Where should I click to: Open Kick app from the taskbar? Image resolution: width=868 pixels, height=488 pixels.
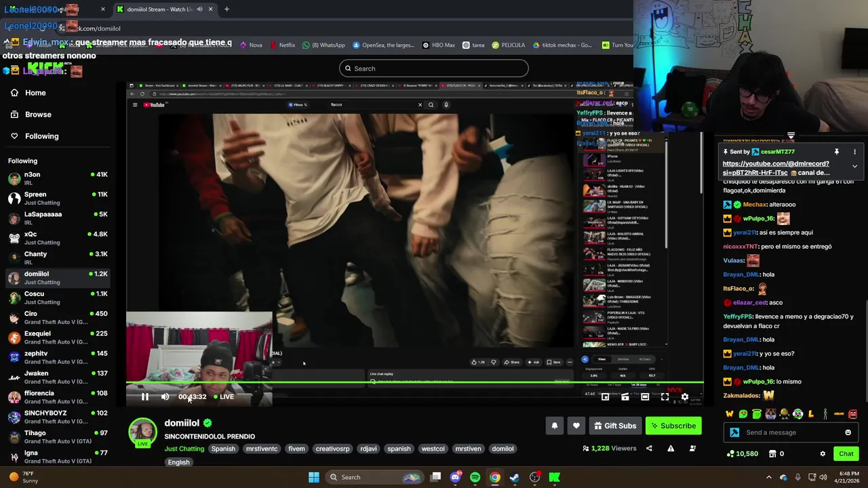tap(554, 477)
